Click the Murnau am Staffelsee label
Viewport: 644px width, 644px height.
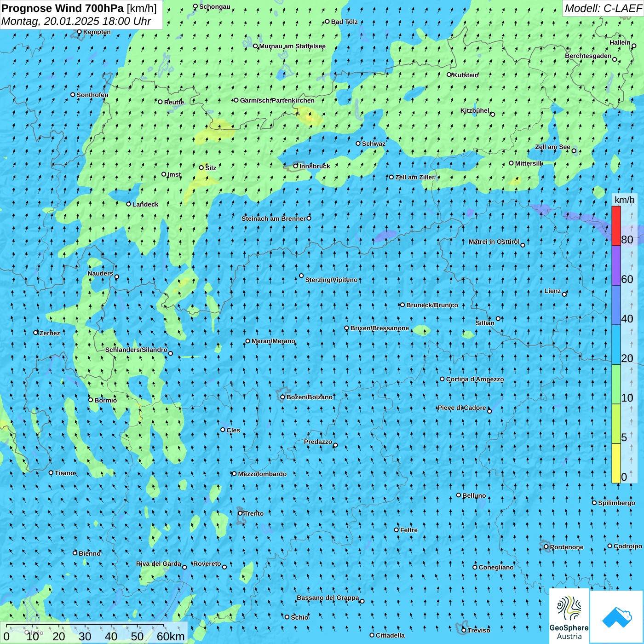[x=292, y=46]
